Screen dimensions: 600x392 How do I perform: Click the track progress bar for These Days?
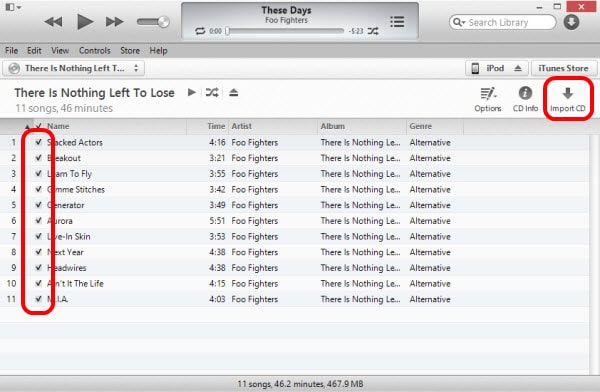point(285,31)
